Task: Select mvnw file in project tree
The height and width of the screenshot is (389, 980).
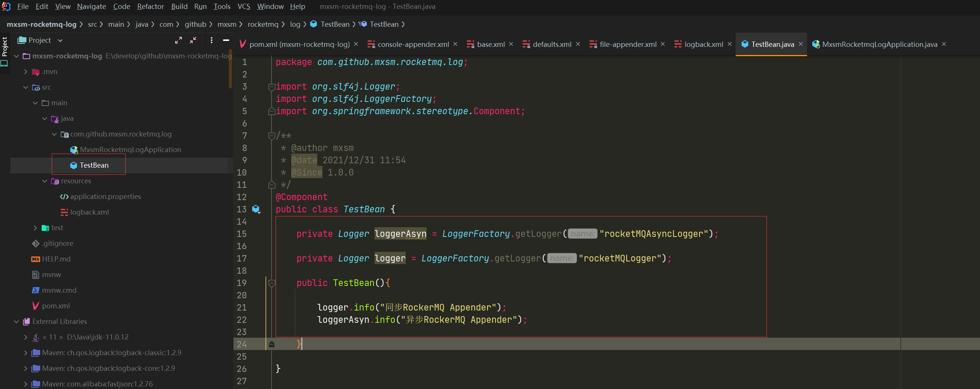Action: [x=51, y=274]
